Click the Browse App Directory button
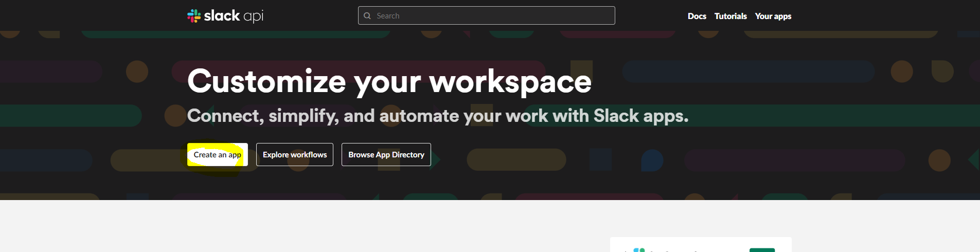Viewport: 980px width, 252px height. (x=386, y=154)
